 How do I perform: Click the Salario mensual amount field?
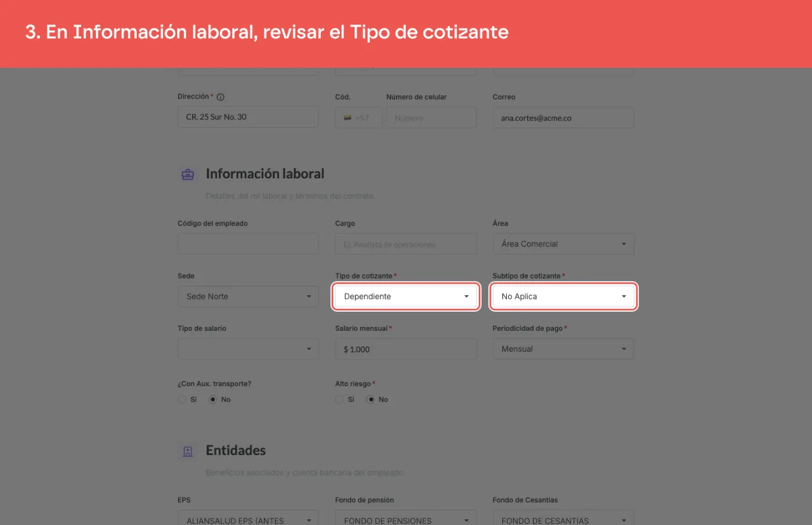coord(406,349)
